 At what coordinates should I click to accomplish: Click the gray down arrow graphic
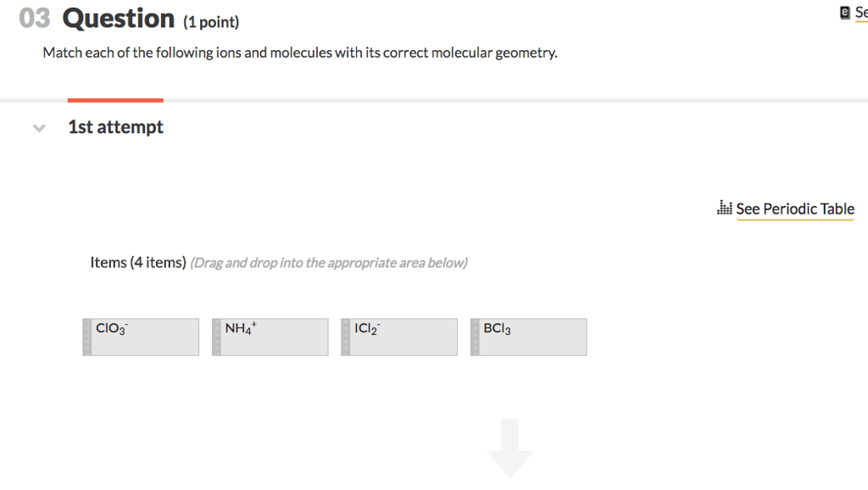click(x=509, y=448)
